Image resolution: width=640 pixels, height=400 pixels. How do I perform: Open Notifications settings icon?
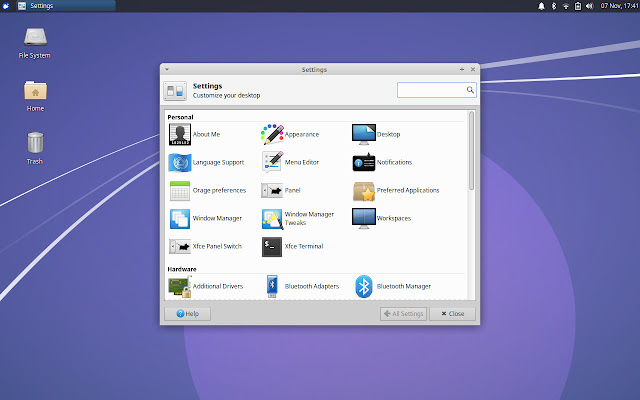click(x=364, y=162)
